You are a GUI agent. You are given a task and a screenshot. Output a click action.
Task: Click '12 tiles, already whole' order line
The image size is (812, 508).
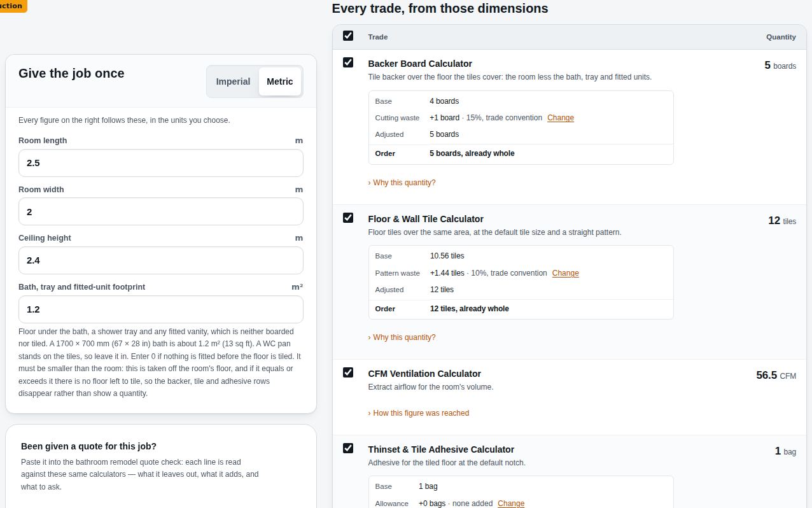pyautogui.click(x=470, y=309)
